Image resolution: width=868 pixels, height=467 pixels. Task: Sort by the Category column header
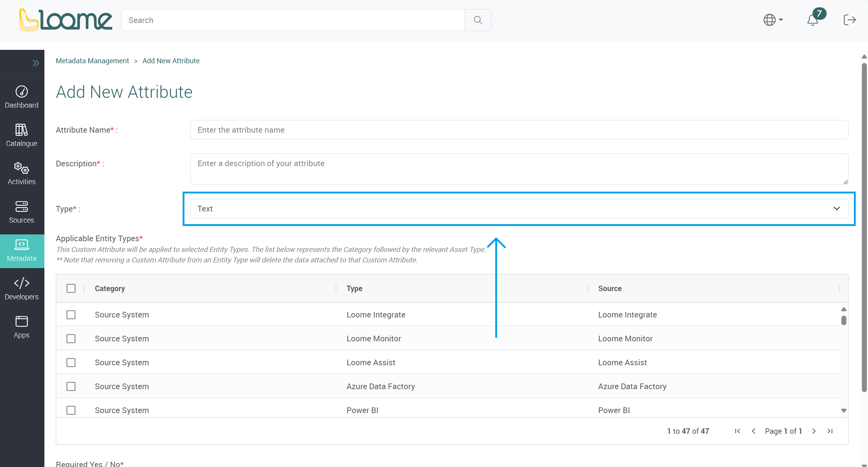tap(110, 288)
